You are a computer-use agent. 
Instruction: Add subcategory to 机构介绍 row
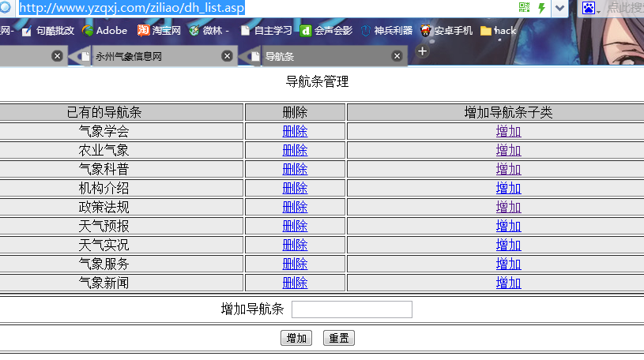coord(508,189)
